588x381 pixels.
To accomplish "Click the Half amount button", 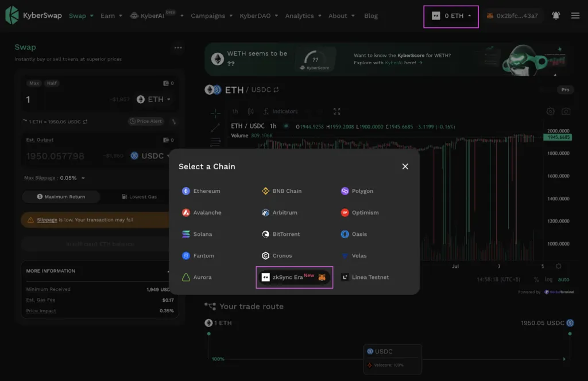I will point(52,83).
